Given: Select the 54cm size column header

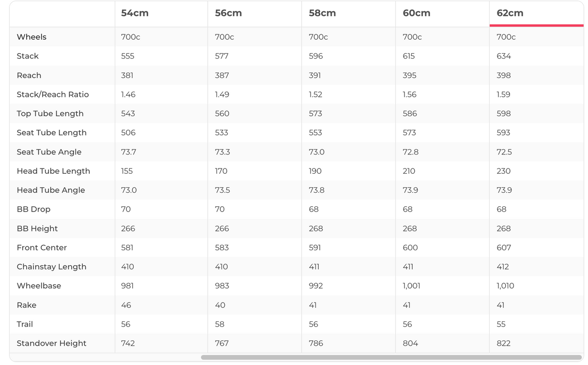Looking at the screenshot, I should [x=135, y=14].
